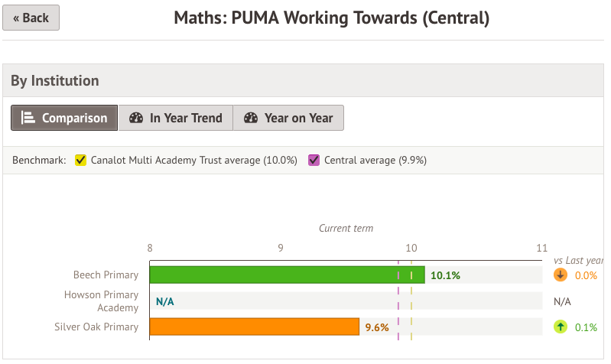The width and height of the screenshot is (611, 364).
Task: Click the bar chart icon on Comparison
Action: [28, 118]
